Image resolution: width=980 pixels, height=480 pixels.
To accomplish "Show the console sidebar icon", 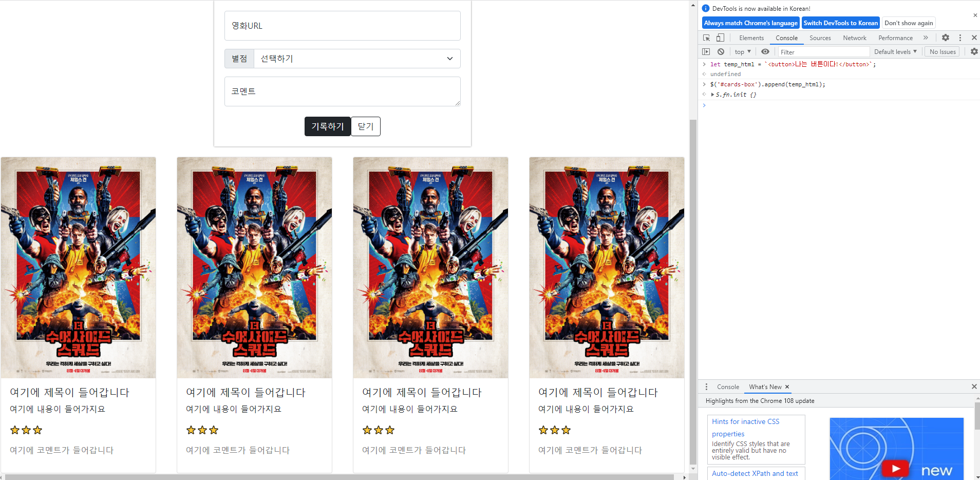I will point(706,51).
